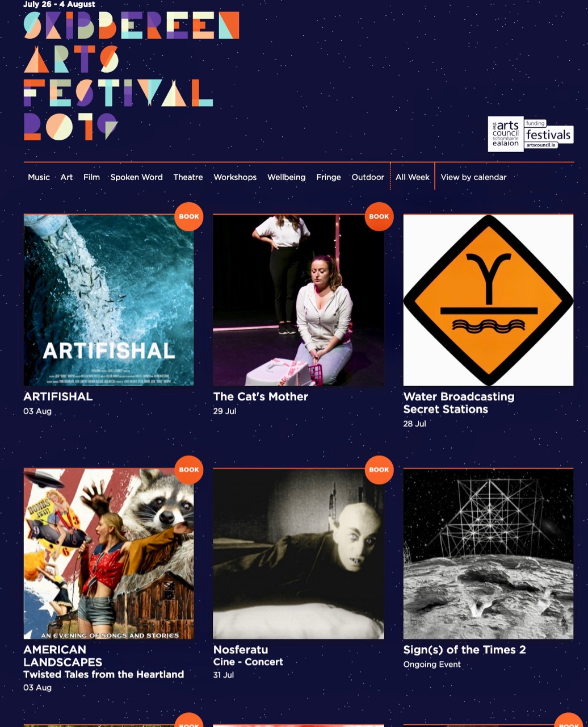Go to Spoken Word events
This screenshot has height=727, width=588.
(136, 177)
